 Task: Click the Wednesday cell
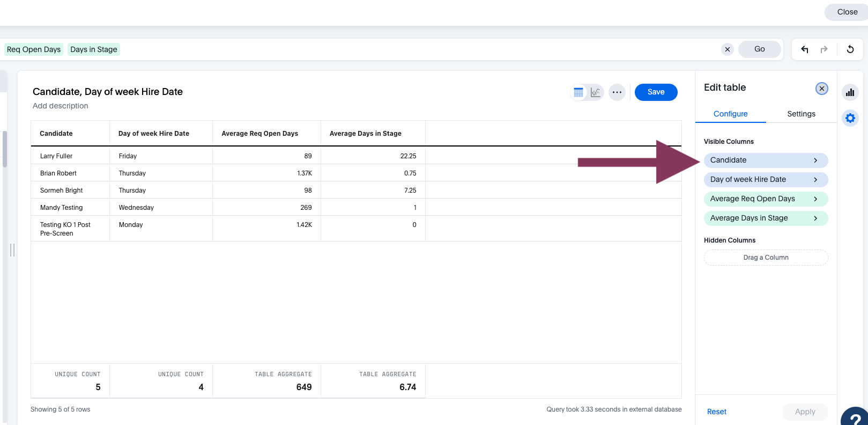[x=161, y=208]
